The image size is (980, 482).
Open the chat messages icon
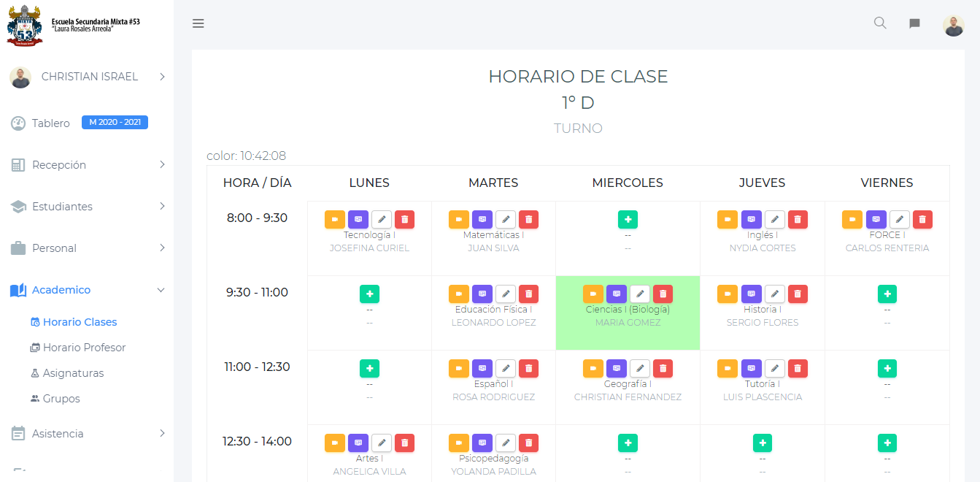pyautogui.click(x=914, y=23)
